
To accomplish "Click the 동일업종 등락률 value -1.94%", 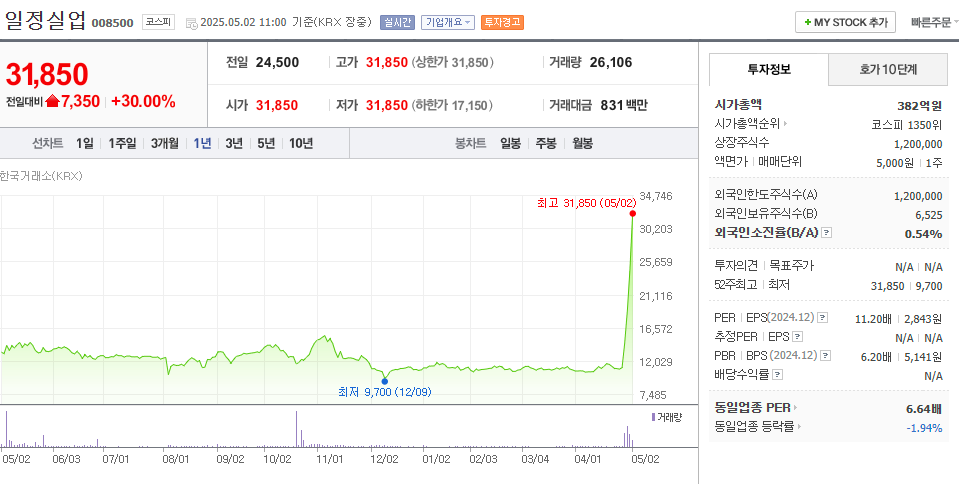I will coord(924,428).
